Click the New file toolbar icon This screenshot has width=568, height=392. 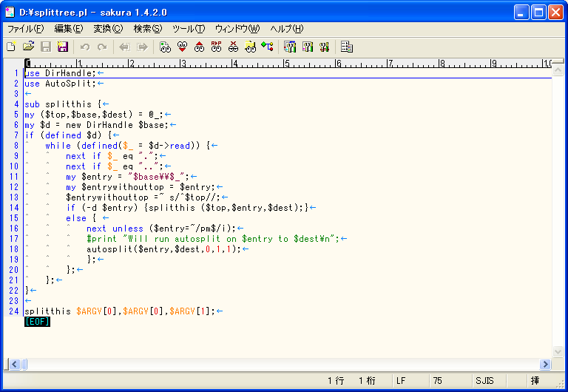click(x=11, y=47)
